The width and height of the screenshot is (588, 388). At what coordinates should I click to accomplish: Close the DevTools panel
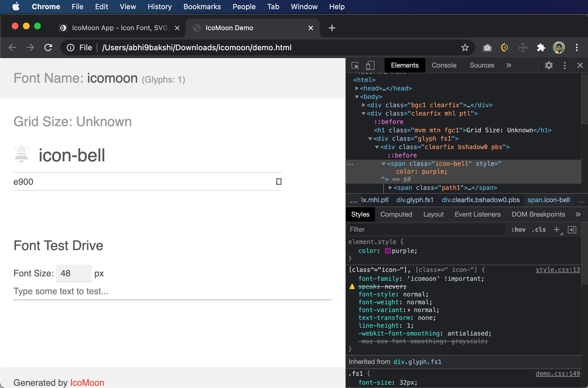[580, 66]
